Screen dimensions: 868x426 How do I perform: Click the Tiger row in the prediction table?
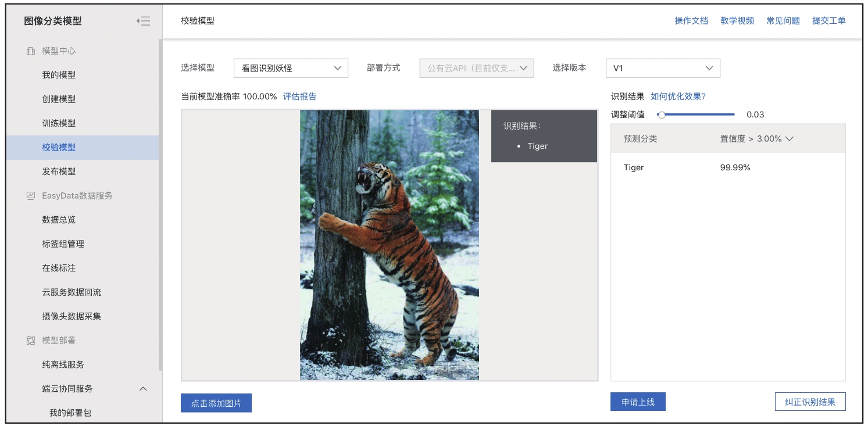pos(728,167)
